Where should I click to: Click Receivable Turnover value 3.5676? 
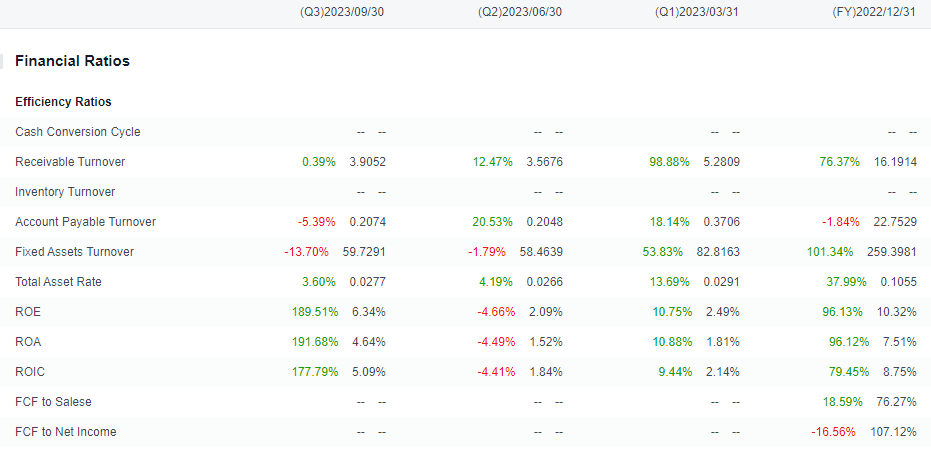point(544,161)
